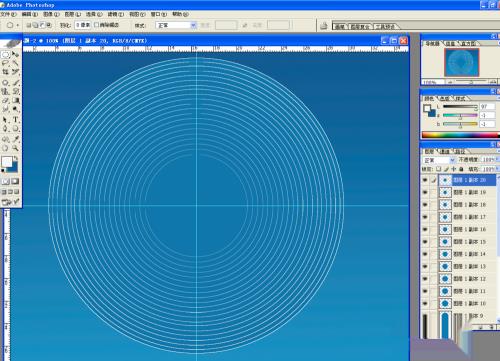This screenshot has height=361, width=500.
Task: Open the Help menu (帮助)
Action: point(180,14)
